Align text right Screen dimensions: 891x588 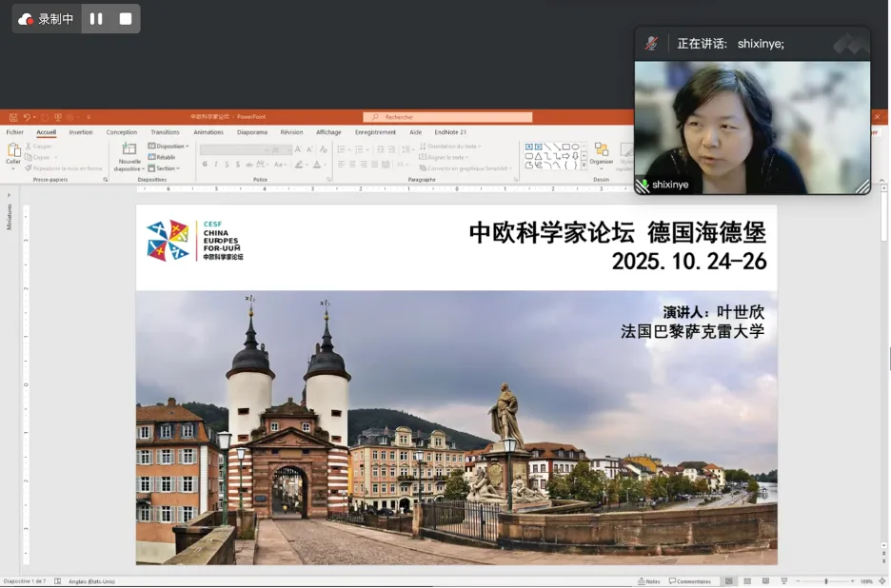(363, 165)
